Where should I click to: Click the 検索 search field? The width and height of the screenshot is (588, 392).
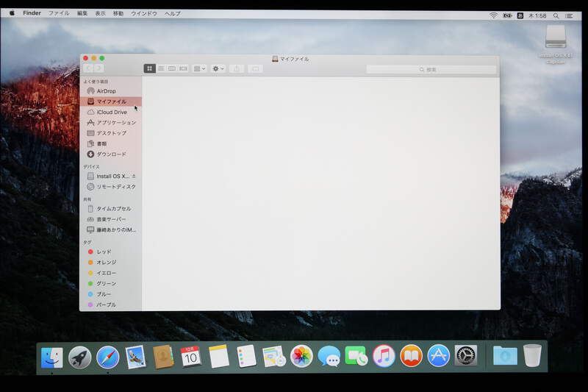tap(431, 69)
